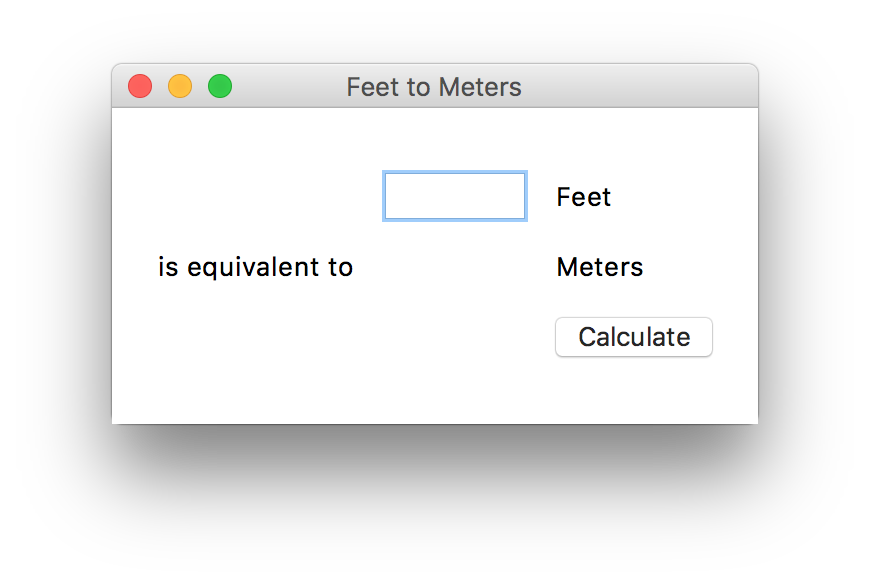Click the empty result area left of Meters
Screen dimensions: 870x584
pos(455,267)
